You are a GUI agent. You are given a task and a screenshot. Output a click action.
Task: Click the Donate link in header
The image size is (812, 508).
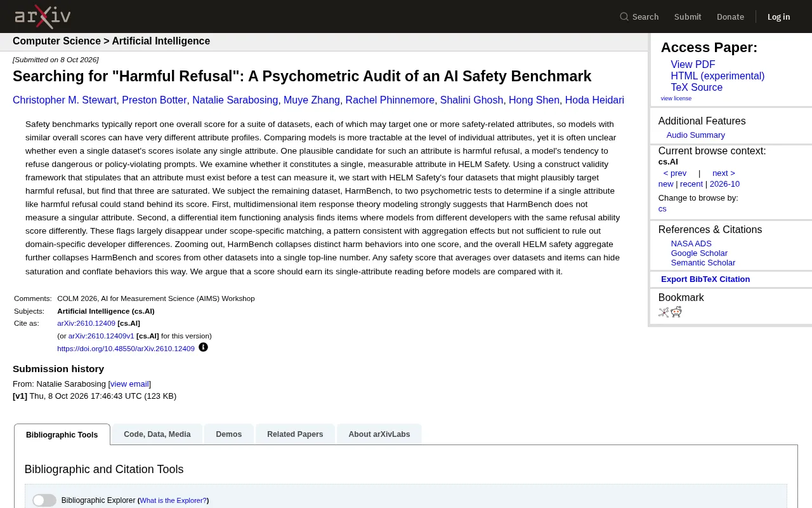click(x=730, y=17)
